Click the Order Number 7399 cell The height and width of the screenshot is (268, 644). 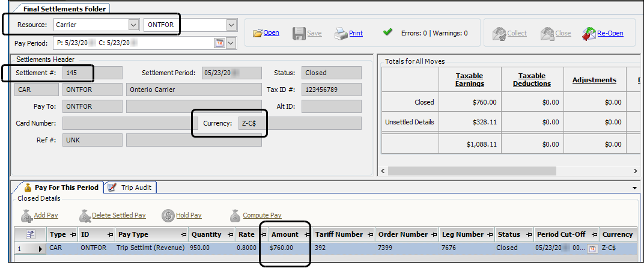[407, 248]
